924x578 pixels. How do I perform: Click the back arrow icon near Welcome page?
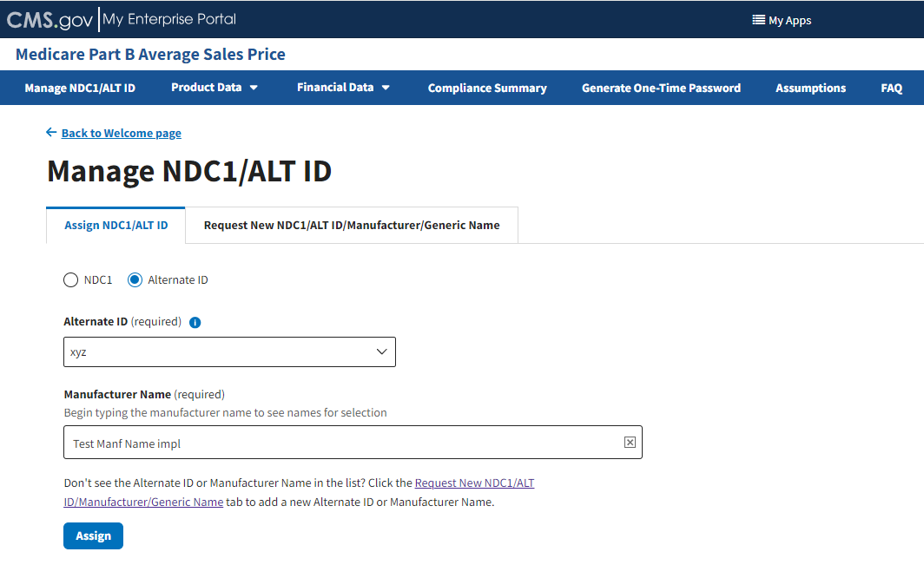(x=51, y=133)
